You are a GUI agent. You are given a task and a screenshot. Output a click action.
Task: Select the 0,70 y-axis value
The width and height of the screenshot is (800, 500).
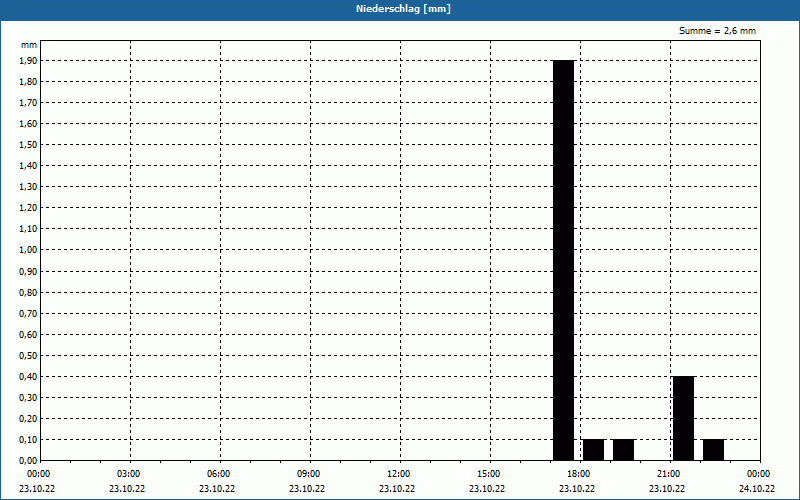[x=28, y=314]
